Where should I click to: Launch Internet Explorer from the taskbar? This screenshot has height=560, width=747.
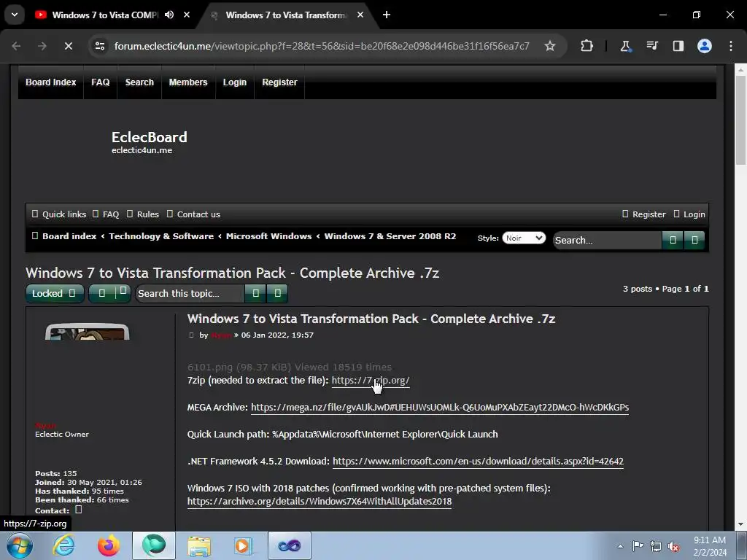(x=64, y=545)
